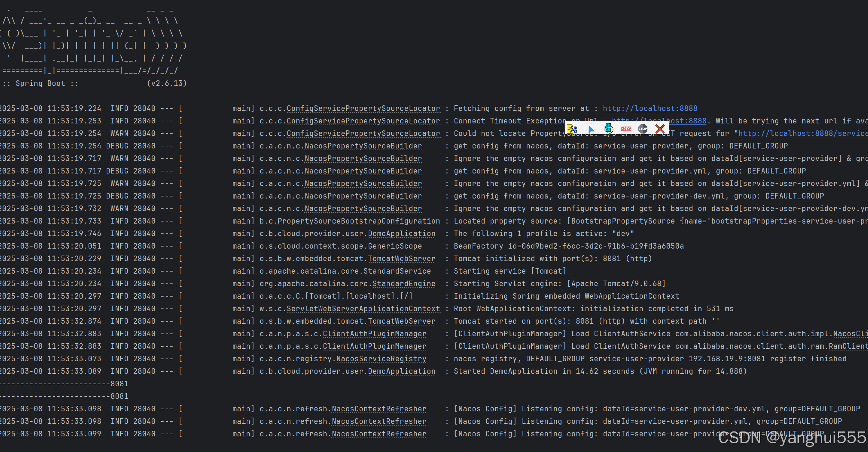Viewport: 868px width, 452px height.
Task: Click the first ConfigServicePropertySourceLocator class reference
Action: [363, 108]
